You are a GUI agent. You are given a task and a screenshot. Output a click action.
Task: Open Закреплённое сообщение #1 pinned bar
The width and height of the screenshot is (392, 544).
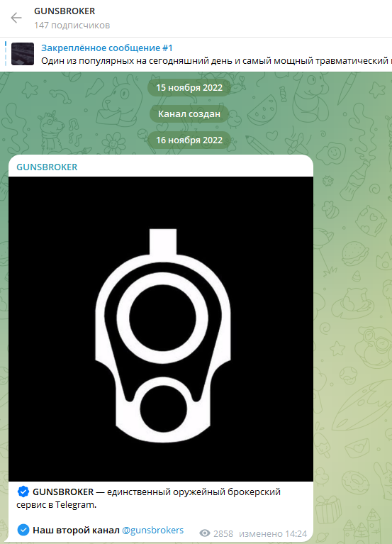tap(107, 48)
